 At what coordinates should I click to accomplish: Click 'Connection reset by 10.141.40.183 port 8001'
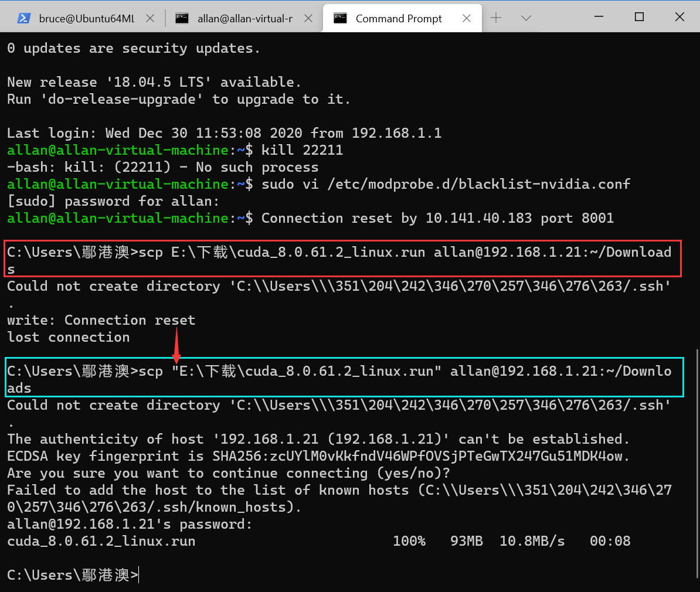437,218
